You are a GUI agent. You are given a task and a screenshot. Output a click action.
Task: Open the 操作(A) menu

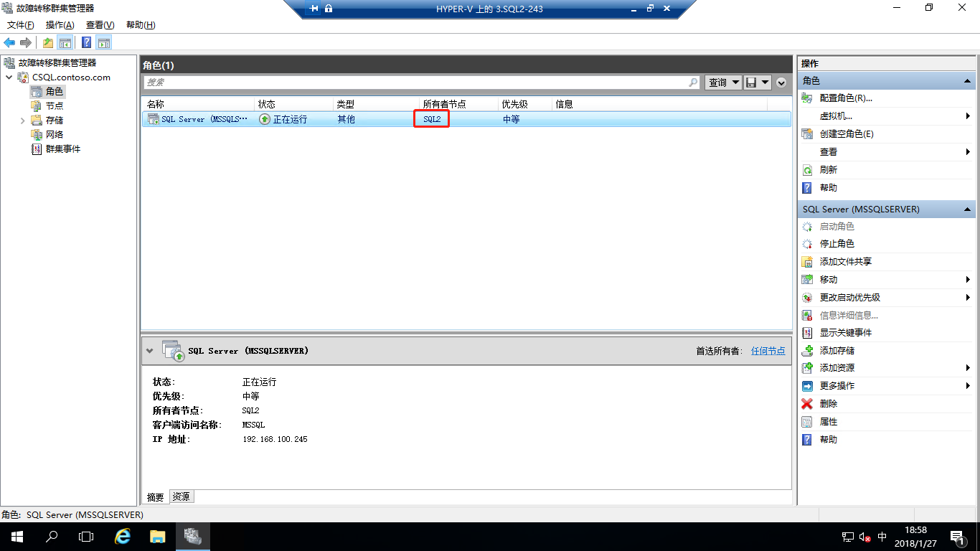[60, 25]
